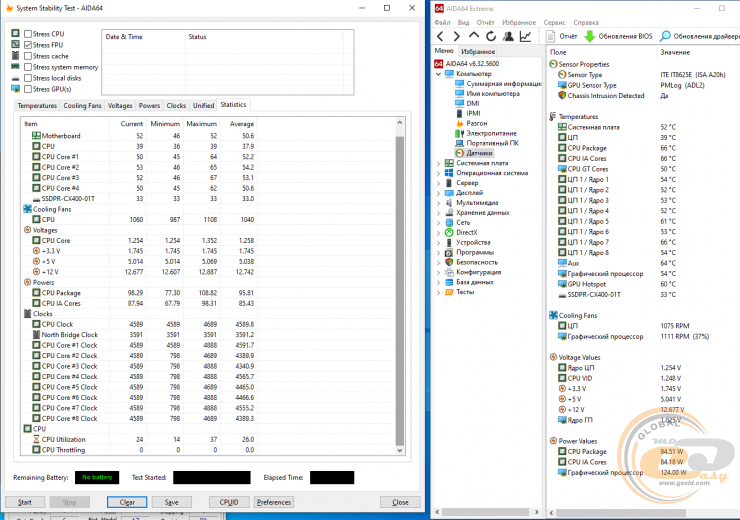Screen dimensions: 740x520
Task: Enable the Stress system memory checkbox
Action: pos(28,67)
